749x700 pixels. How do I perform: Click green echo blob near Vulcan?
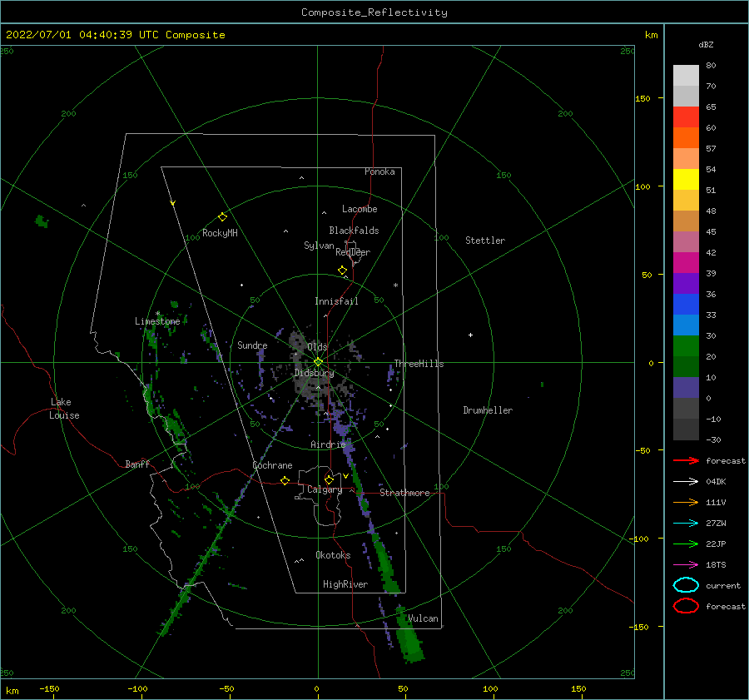coord(409,638)
